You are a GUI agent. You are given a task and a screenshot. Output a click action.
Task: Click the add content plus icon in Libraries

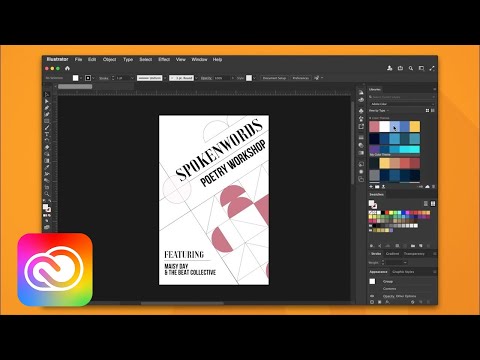point(371,187)
